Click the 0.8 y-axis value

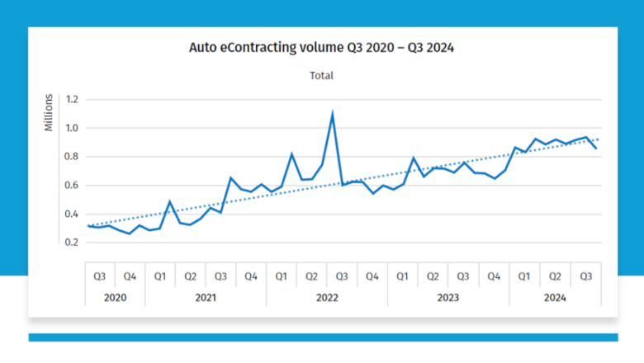tap(71, 157)
